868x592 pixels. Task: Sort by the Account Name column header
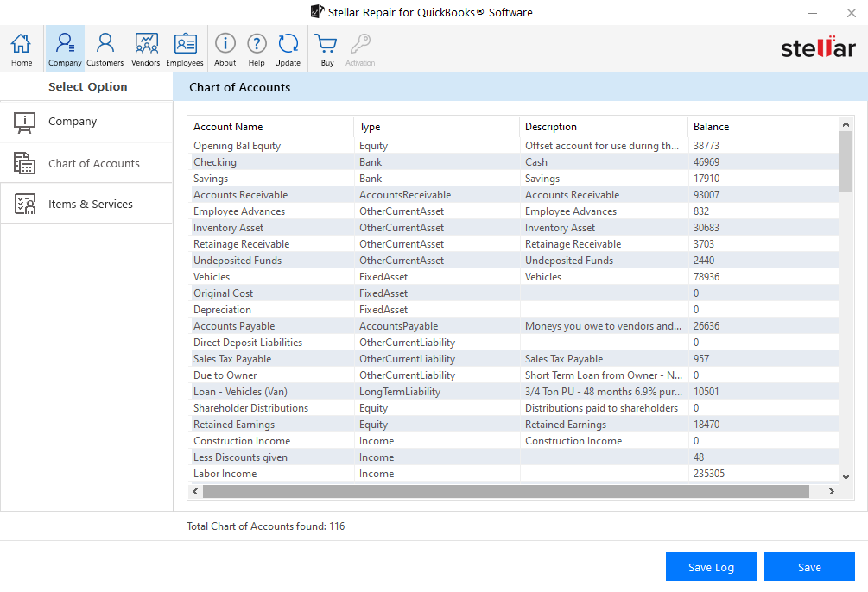(270, 127)
